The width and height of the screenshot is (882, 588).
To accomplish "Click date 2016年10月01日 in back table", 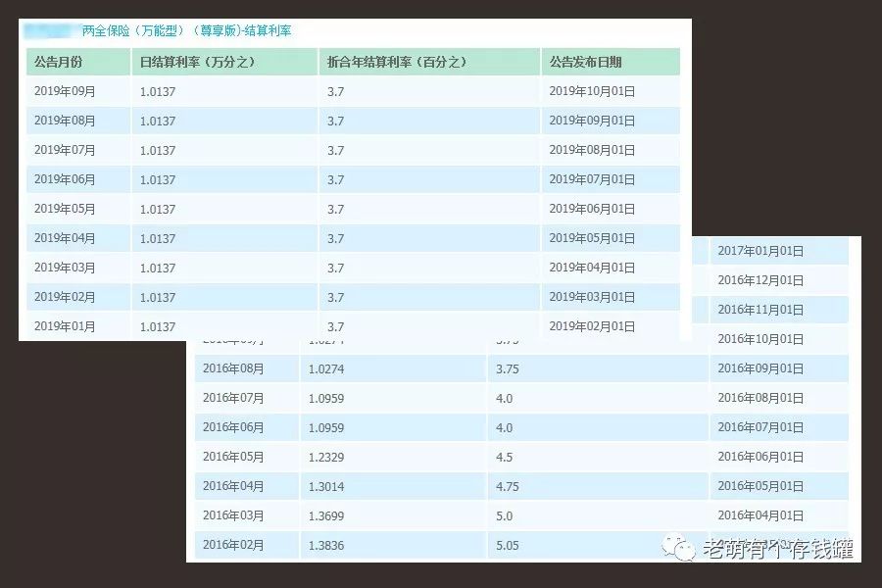I will [760, 339].
